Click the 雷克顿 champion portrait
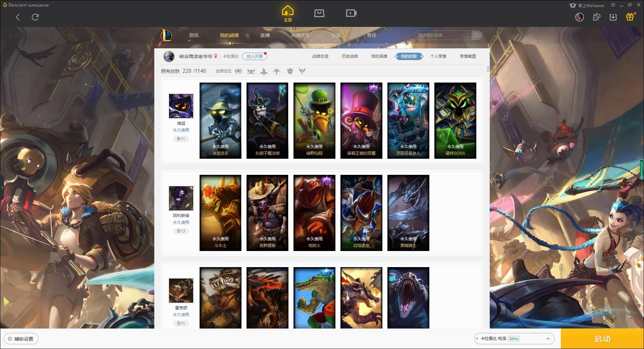The height and width of the screenshot is (349, 644). click(181, 291)
